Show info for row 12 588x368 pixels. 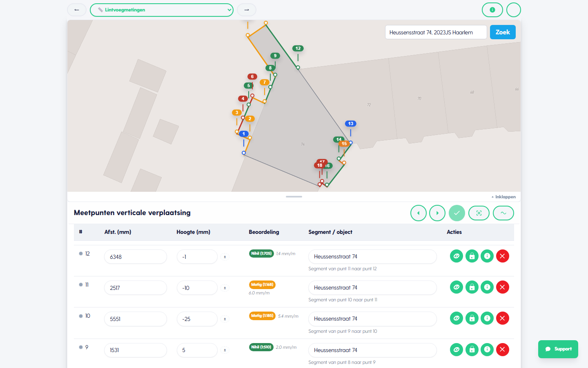[x=487, y=256]
